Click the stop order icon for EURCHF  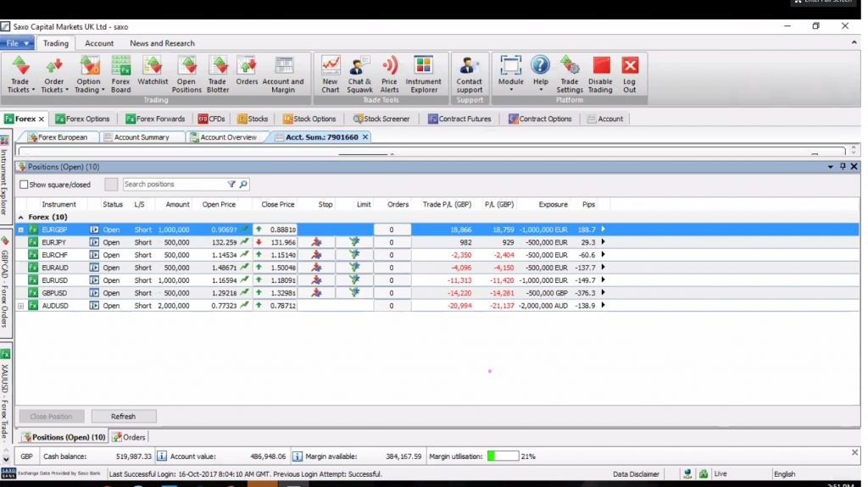tap(316, 255)
